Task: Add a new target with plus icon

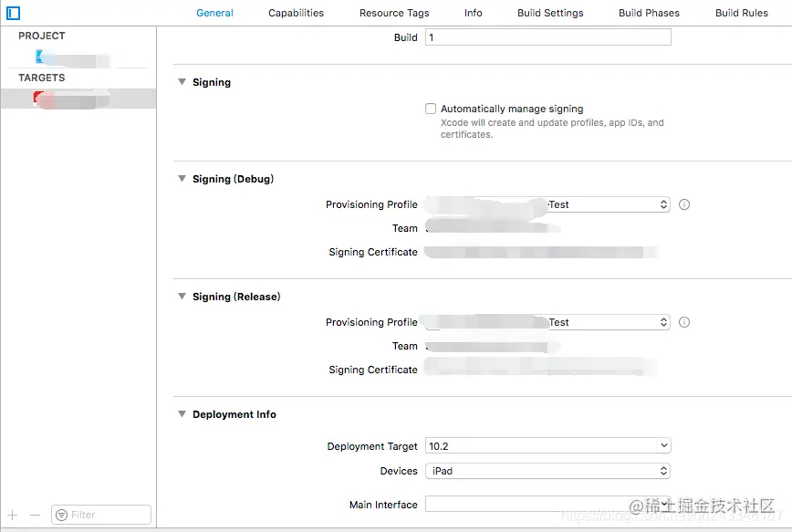Action: (x=13, y=516)
